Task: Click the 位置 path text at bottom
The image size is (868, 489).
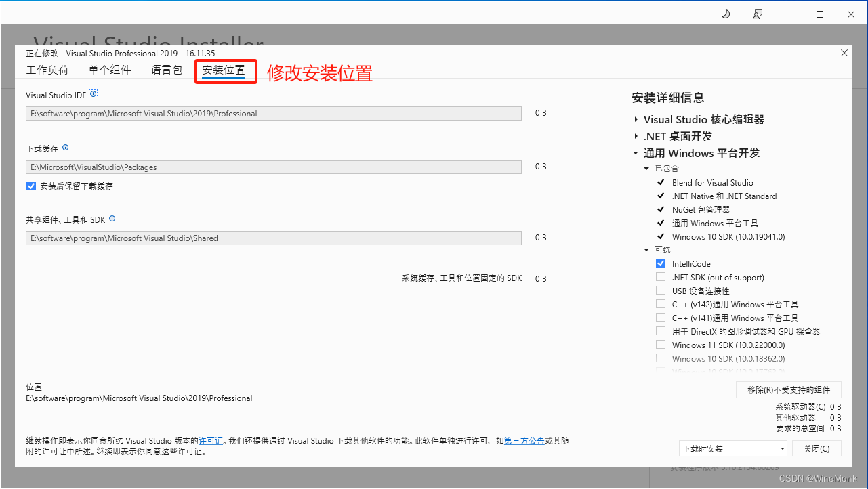Action: tap(139, 398)
